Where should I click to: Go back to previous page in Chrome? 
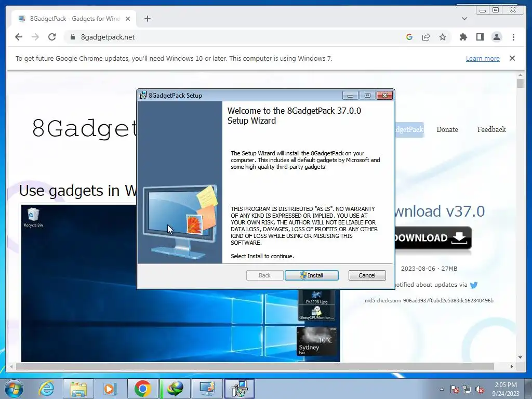(19, 37)
